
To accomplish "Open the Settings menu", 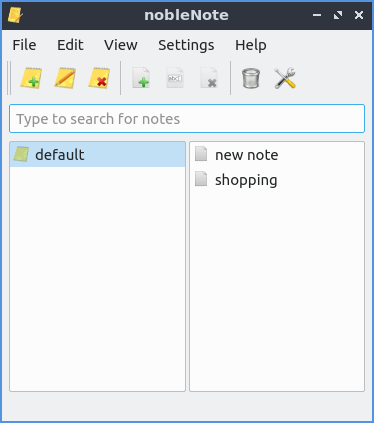I will tap(186, 45).
